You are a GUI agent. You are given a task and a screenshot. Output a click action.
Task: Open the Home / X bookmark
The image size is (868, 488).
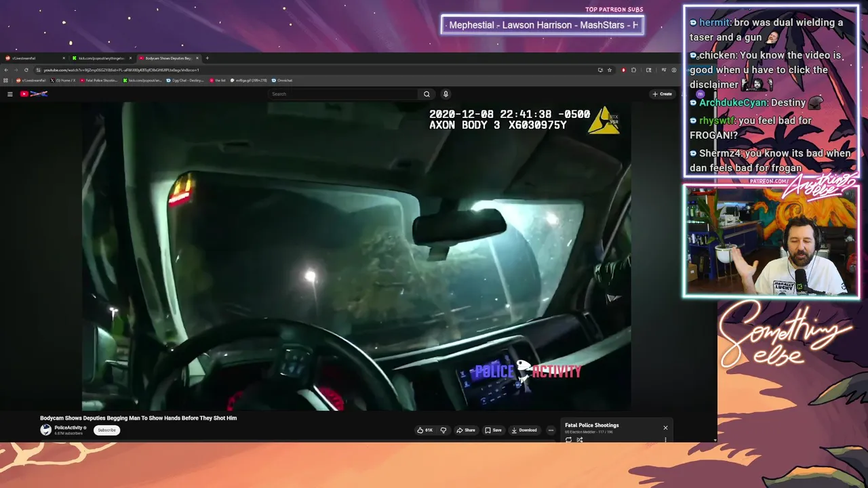tap(63, 81)
